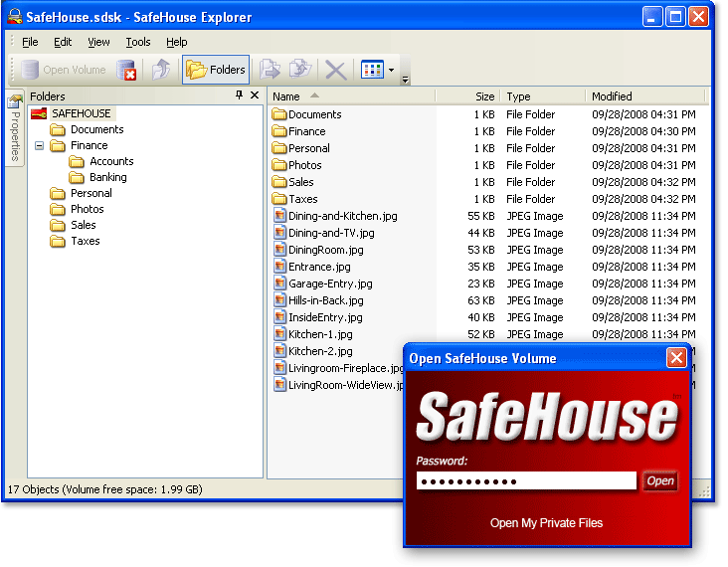Toggle the Folders pane button
Viewport: 728px width, 567px height.
point(216,70)
